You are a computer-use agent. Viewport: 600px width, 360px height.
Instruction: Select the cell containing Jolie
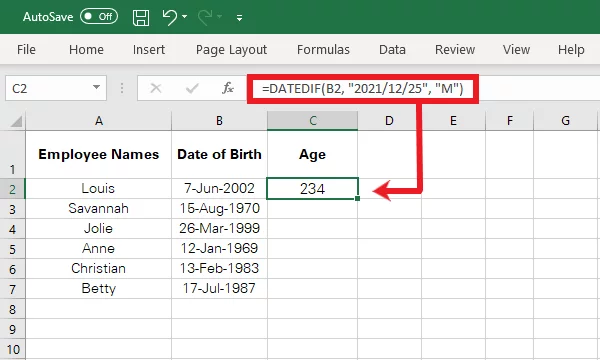click(99, 228)
